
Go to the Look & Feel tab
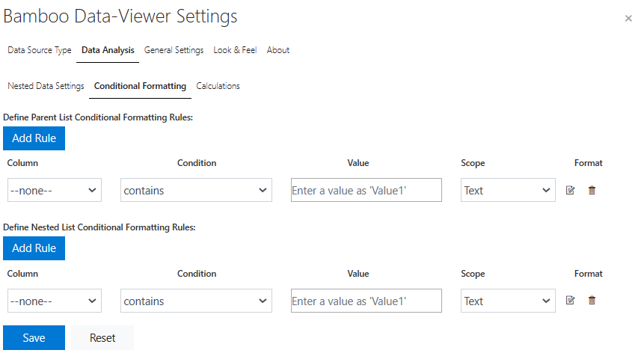coord(235,50)
